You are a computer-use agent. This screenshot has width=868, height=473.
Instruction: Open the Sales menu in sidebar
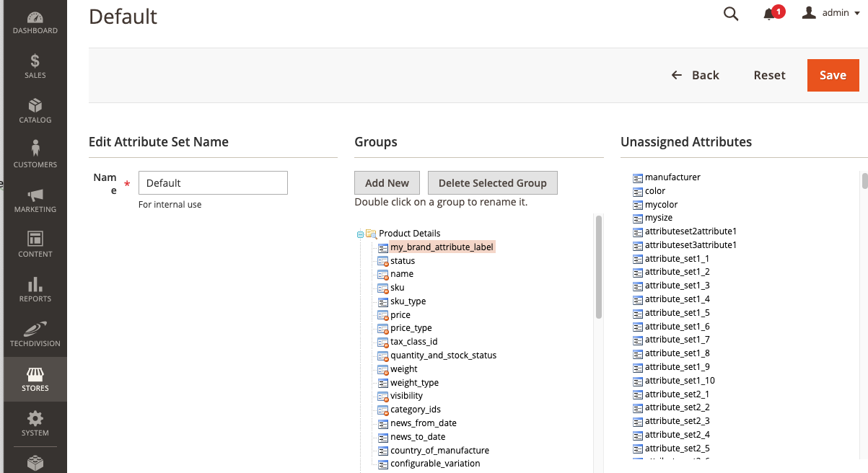[35, 66]
